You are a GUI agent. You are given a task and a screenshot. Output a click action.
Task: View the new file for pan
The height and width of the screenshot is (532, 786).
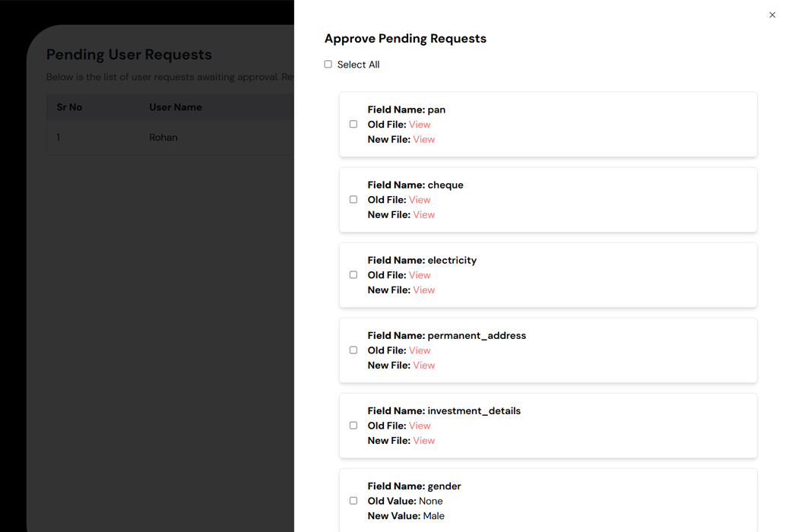coord(423,139)
